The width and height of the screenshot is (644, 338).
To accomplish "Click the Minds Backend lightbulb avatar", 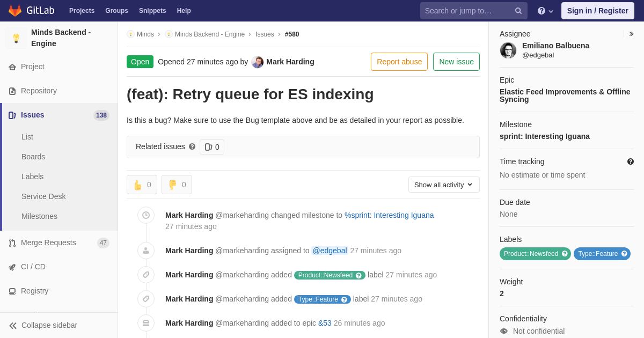I will click(x=16, y=38).
